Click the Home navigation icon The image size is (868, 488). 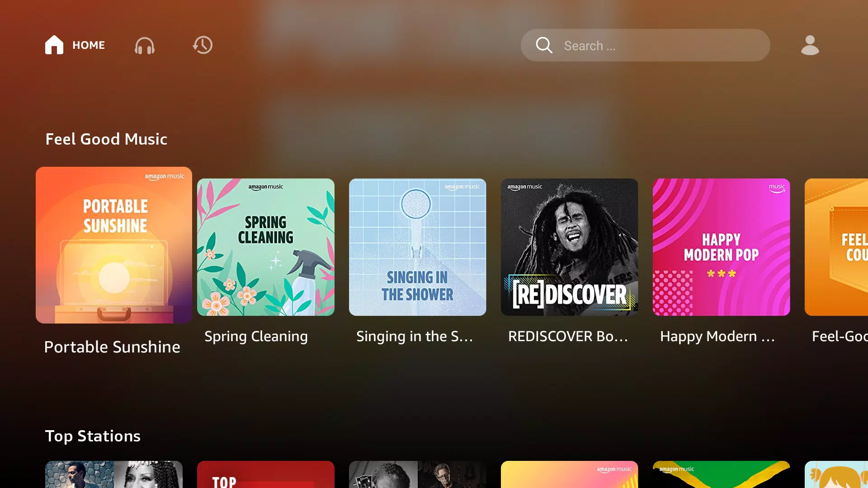54,45
